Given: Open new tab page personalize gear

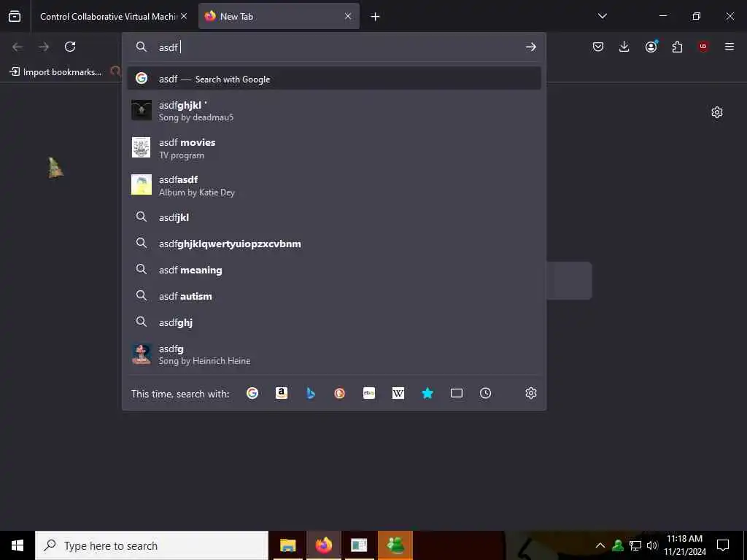Looking at the screenshot, I should (x=717, y=112).
